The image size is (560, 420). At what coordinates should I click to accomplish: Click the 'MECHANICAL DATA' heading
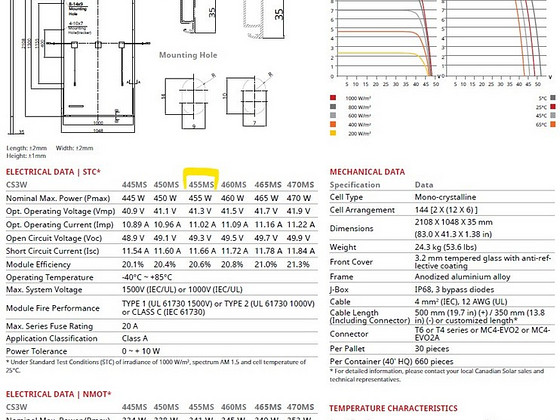tap(367, 172)
